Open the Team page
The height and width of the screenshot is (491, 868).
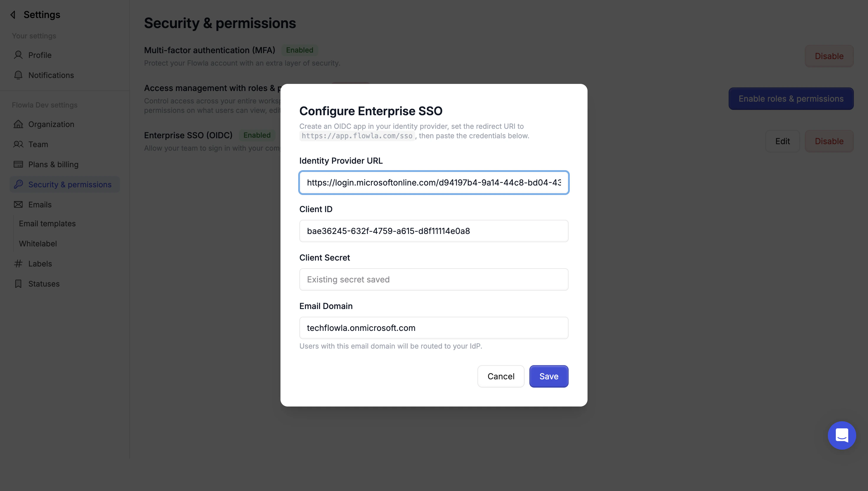click(65, 144)
